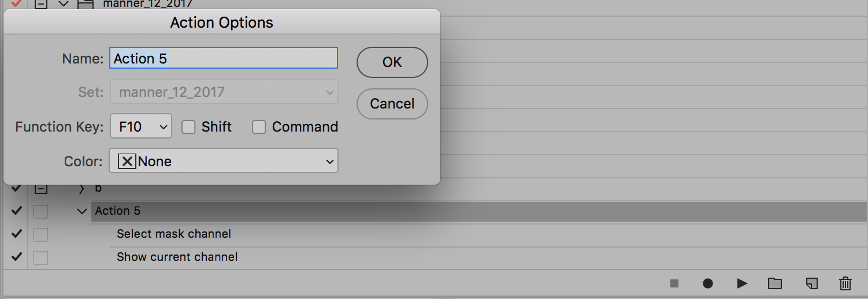Screen dimensions: 868x299
Task: Enable the Shift modifier checkbox
Action: tap(188, 127)
